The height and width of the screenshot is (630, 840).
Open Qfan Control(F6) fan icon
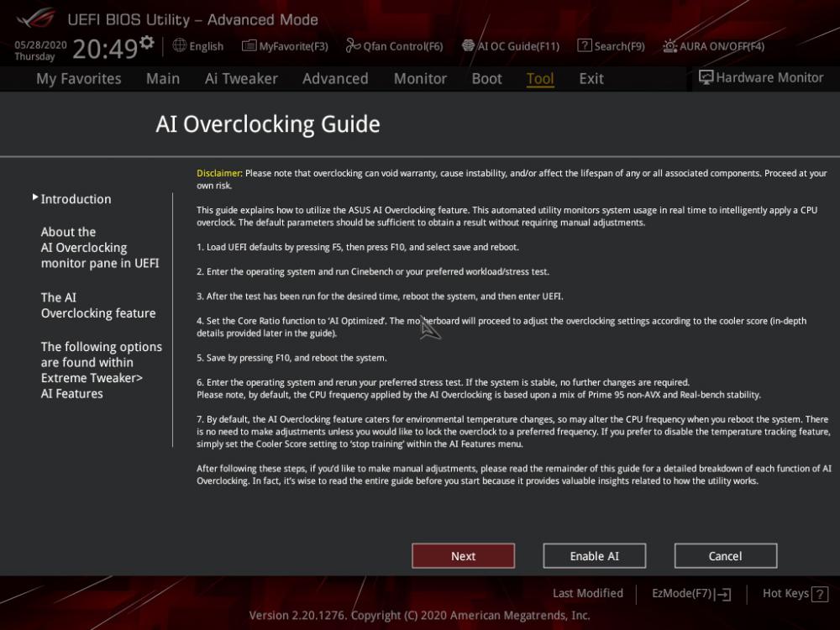pyautogui.click(x=353, y=46)
